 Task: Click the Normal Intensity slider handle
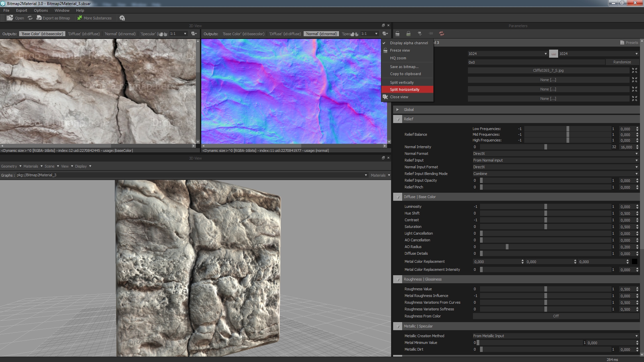point(546,147)
